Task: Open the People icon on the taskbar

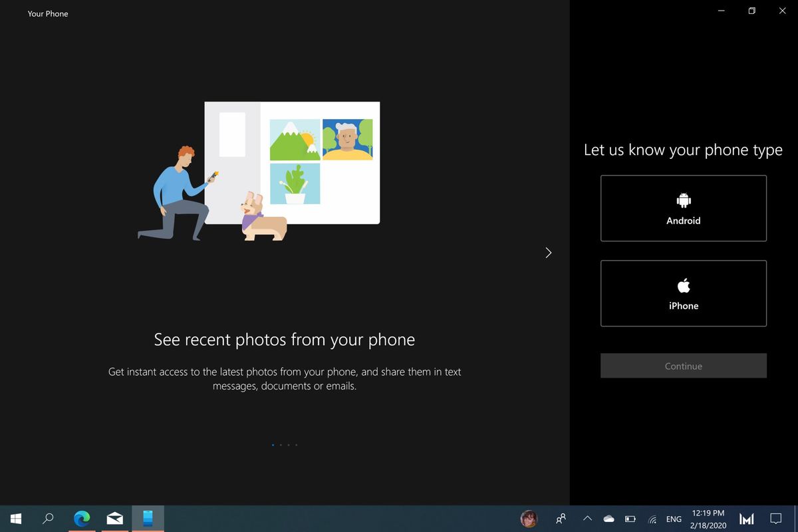Action: coord(561,518)
